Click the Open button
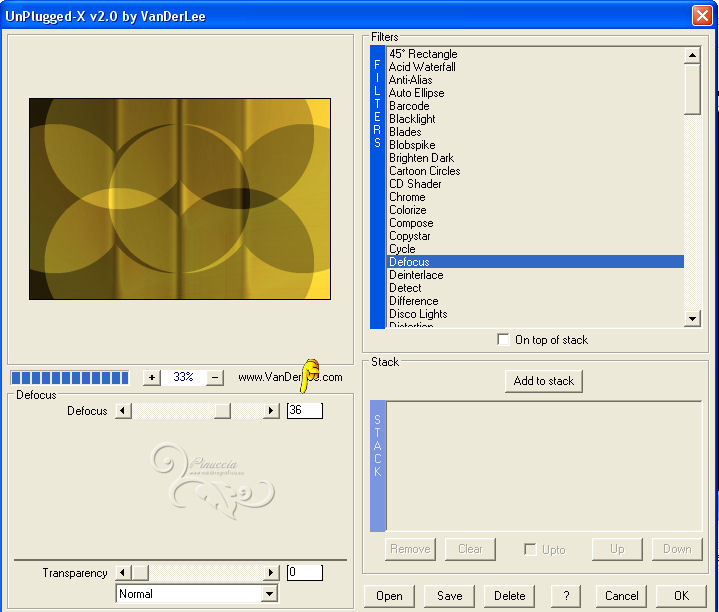The width and height of the screenshot is (719, 612). [x=389, y=596]
